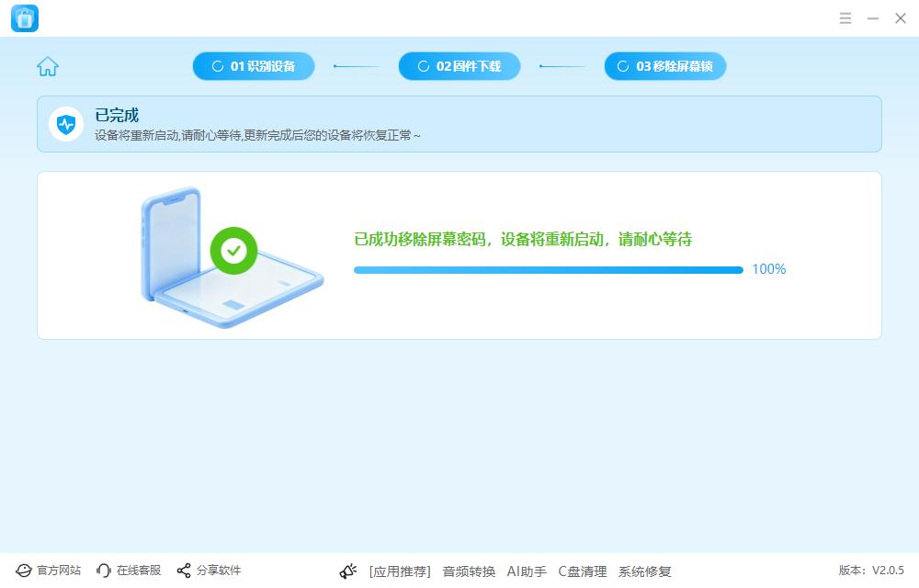This screenshot has height=588, width=919.
Task: Click the megaphone announcement icon
Action: click(348, 571)
